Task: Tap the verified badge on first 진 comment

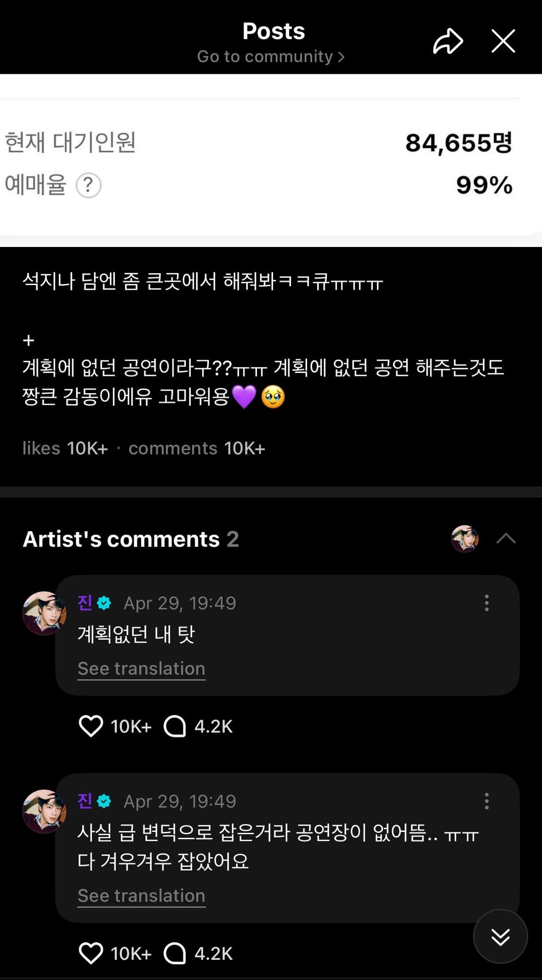Action: pos(104,603)
